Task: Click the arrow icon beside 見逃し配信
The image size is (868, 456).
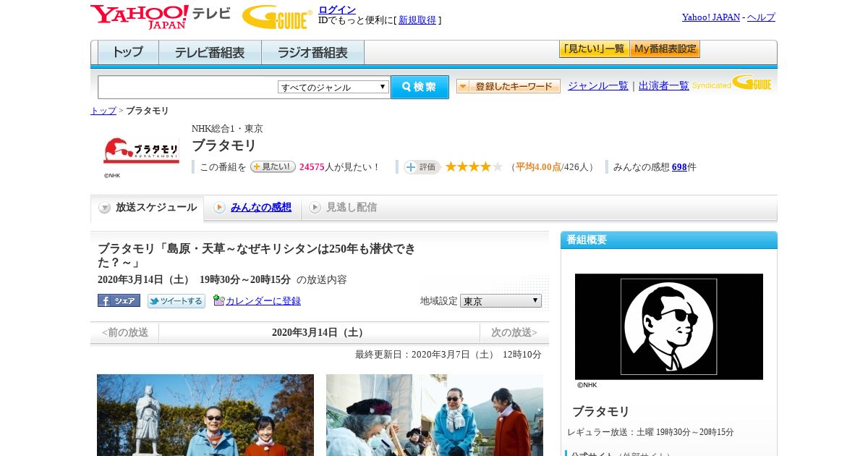Action: click(x=315, y=208)
